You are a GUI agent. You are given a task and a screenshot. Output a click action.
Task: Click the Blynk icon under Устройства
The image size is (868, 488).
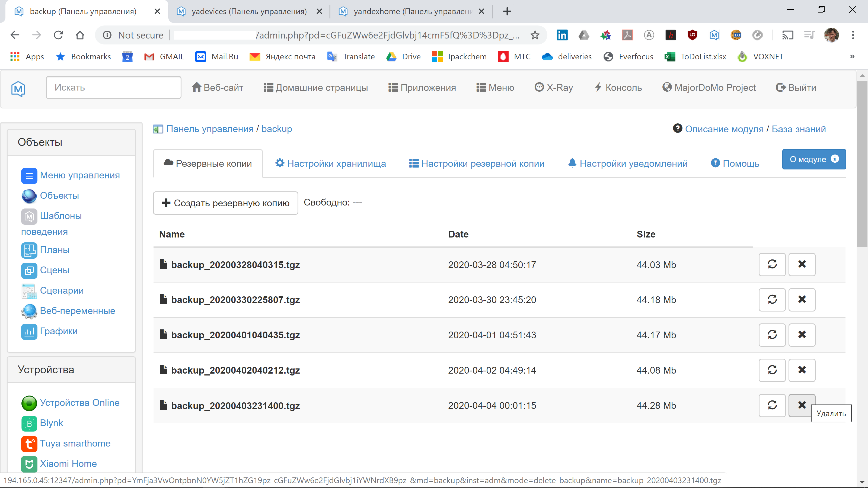tap(29, 423)
